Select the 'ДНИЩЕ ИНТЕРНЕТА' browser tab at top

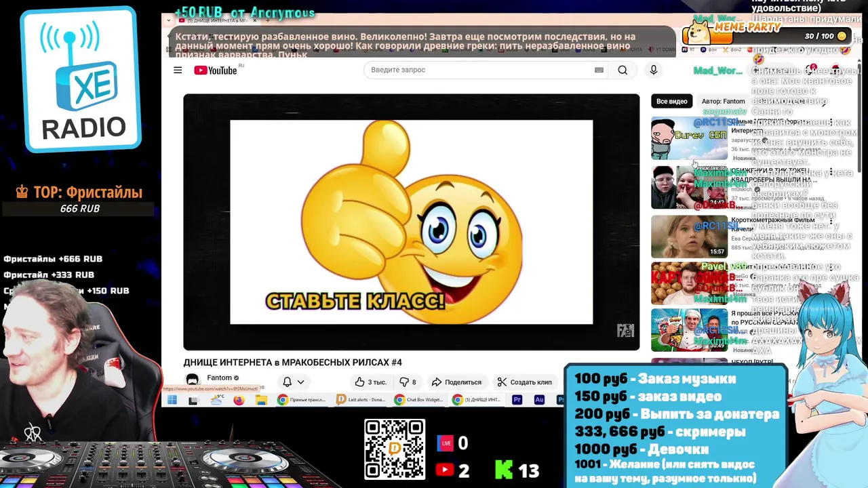217,21
